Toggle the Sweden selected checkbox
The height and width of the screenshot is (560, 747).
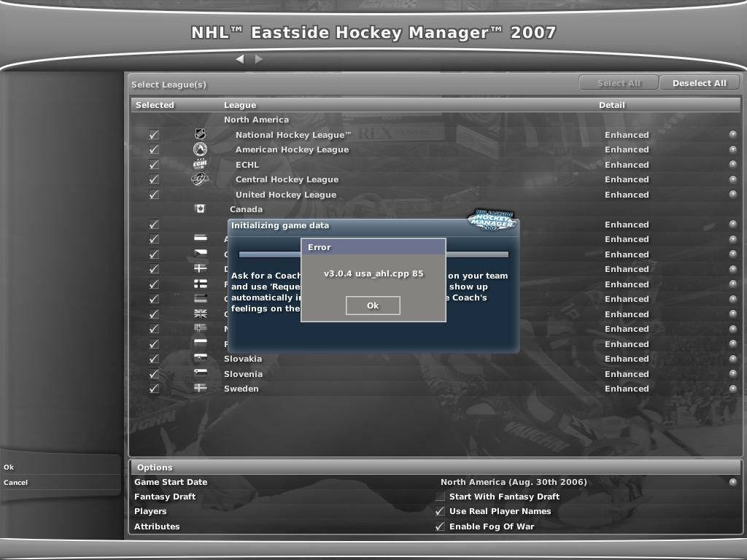[x=153, y=389]
